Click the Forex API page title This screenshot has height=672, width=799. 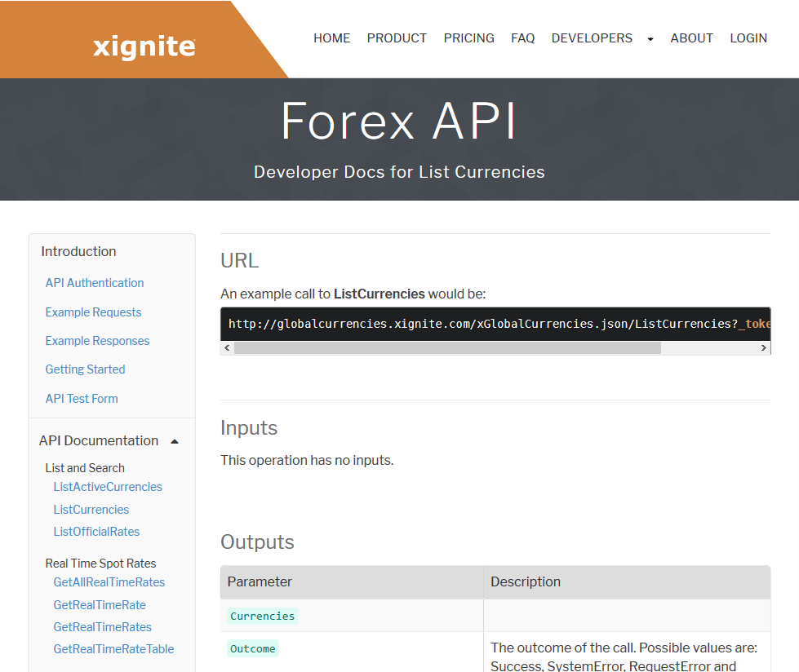click(399, 121)
